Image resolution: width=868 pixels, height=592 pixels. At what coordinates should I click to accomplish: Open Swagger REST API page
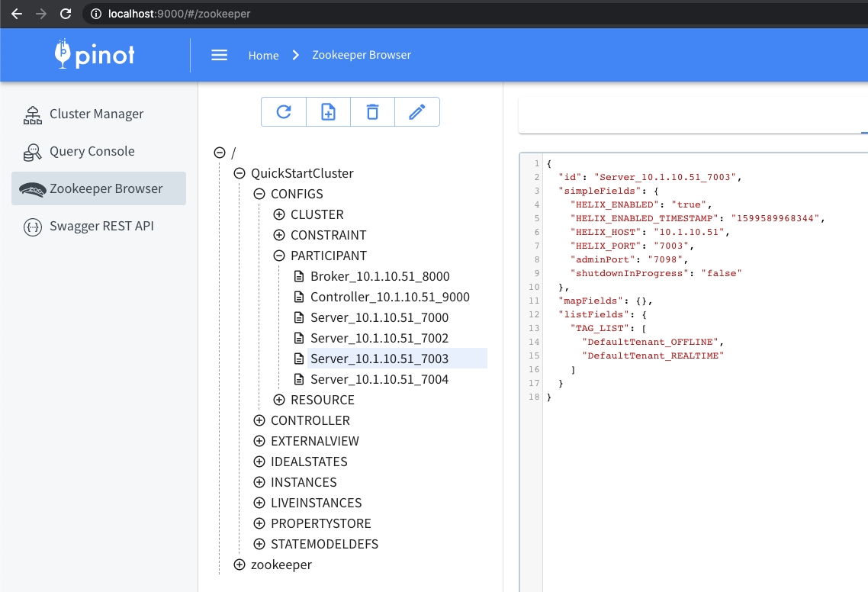click(x=101, y=226)
